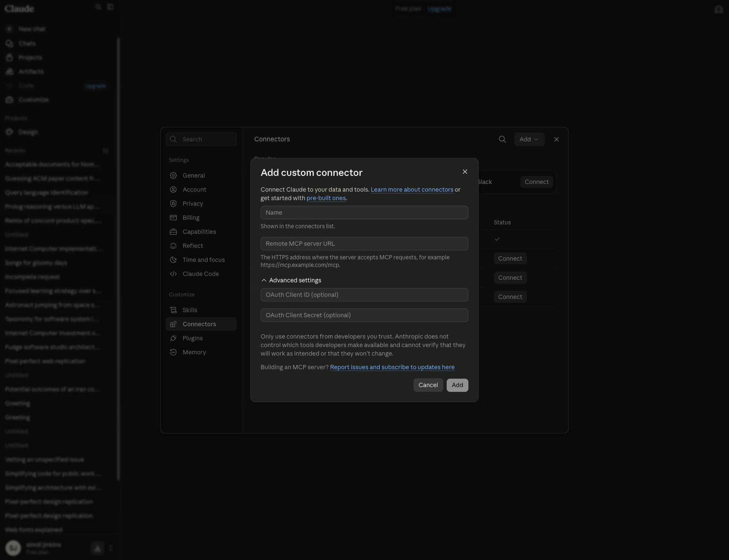Click the user profile avatar at bottom
This screenshot has width=729, height=560.
coord(13,548)
